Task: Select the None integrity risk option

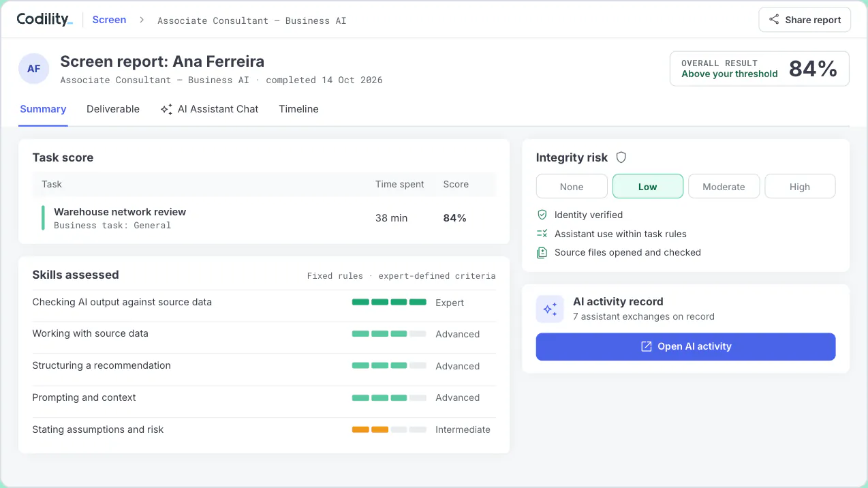Action: [x=572, y=186]
